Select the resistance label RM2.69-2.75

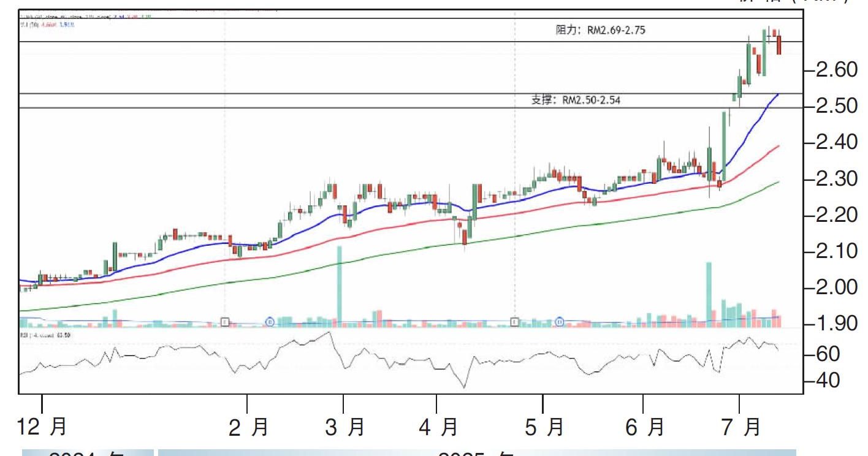click(x=600, y=29)
